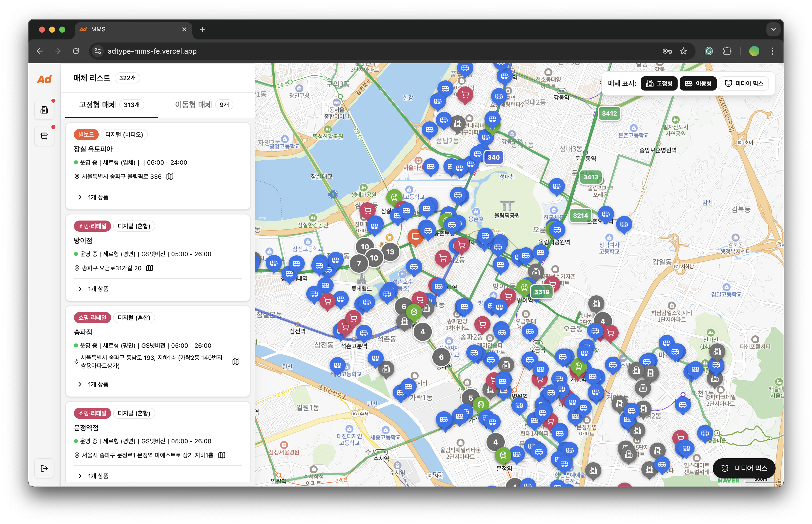
Task: Click map icon beside 문정역점 address
Action: point(222,455)
